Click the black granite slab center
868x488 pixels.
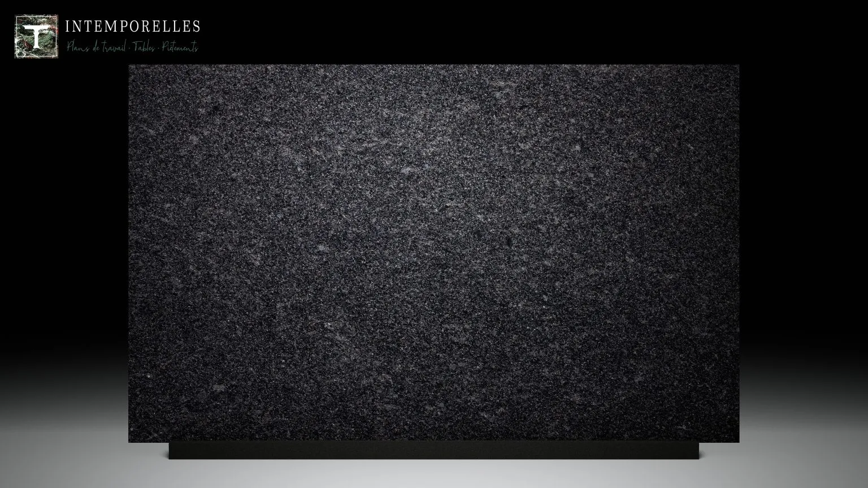pos(433,253)
